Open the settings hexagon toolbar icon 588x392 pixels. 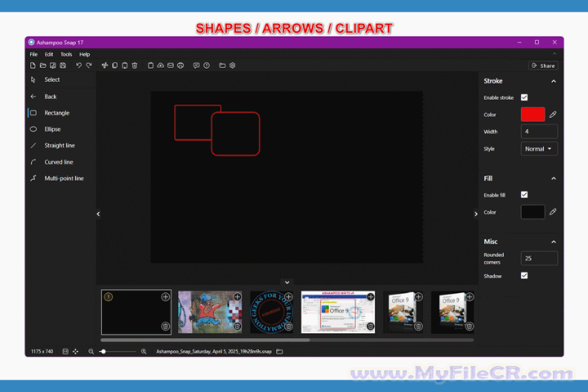[233, 65]
